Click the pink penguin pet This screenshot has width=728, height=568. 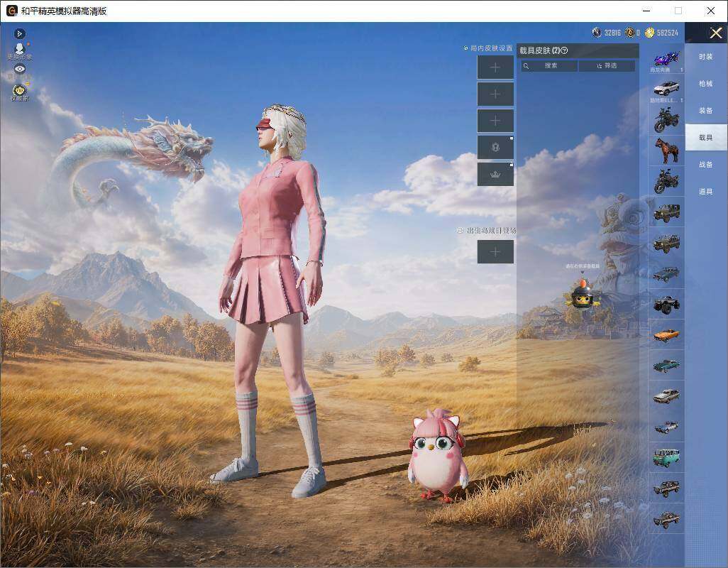437,455
